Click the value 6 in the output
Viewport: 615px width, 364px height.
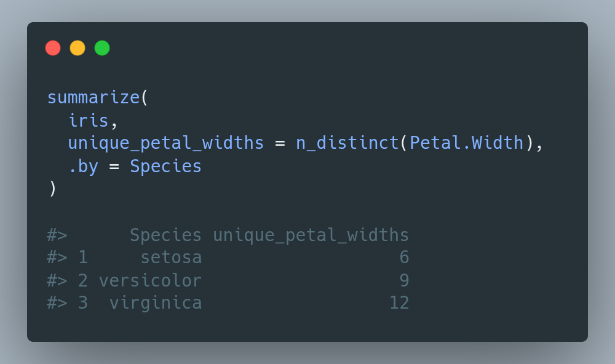tap(404, 258)
